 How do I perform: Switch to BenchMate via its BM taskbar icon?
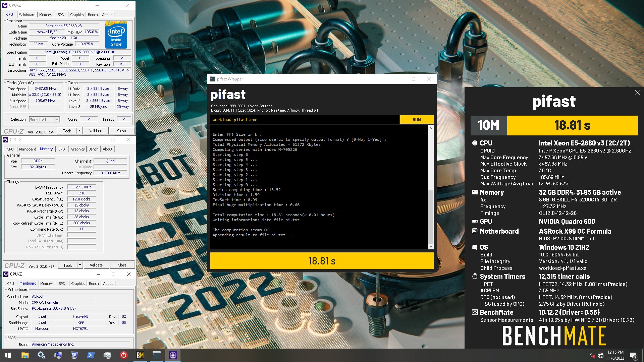140,355
